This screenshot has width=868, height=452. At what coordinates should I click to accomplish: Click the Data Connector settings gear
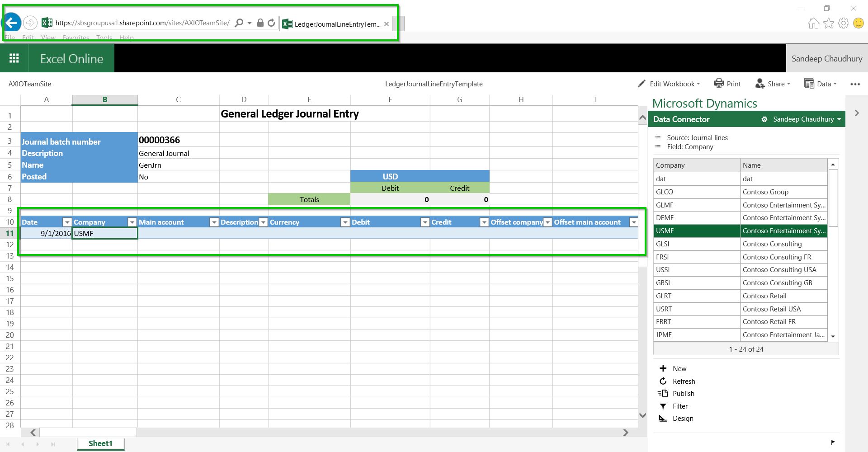[x=764, y=119]
